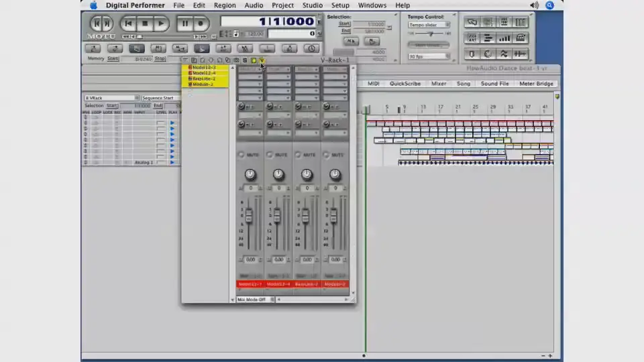This screenshot has width=644, height=362.
Task: Open the mixer toolbar triangle mini-menu
Action: (185, 60)
